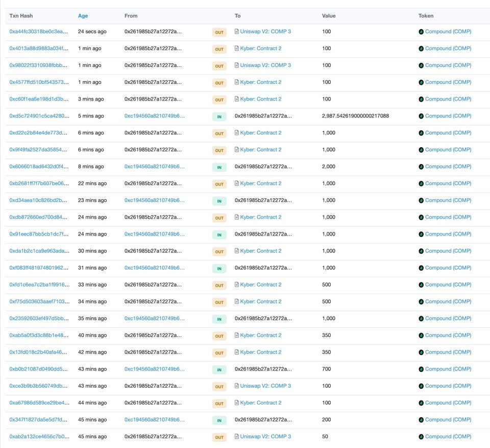Open Uniswap V2: COMP 3 in row 0xce3b9b3b560749db
This screenshot has width=490, height=448.
[265, 386]
